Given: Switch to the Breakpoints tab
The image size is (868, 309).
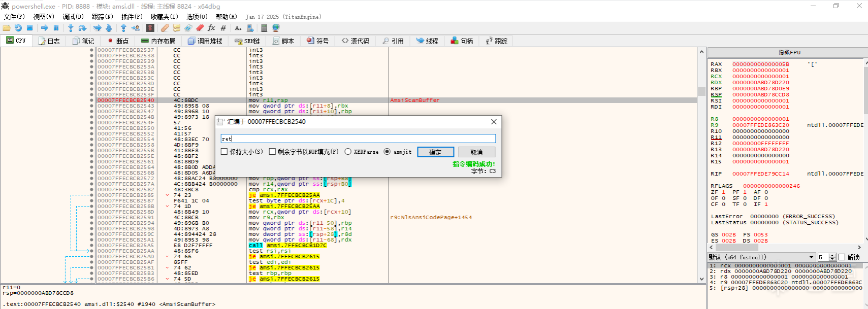Looking at the screenshot, I should pyautogui.click(x=118, y=41).
